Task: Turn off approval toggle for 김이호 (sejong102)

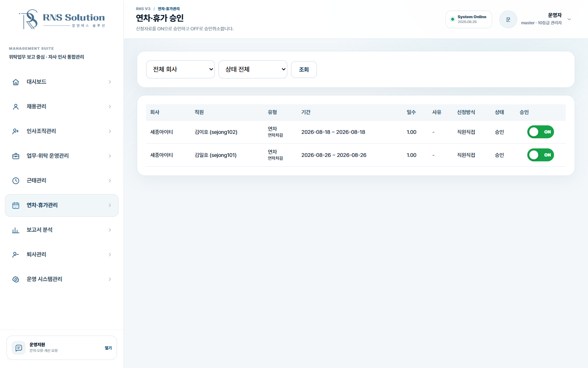Action: (x=541, y=132)
